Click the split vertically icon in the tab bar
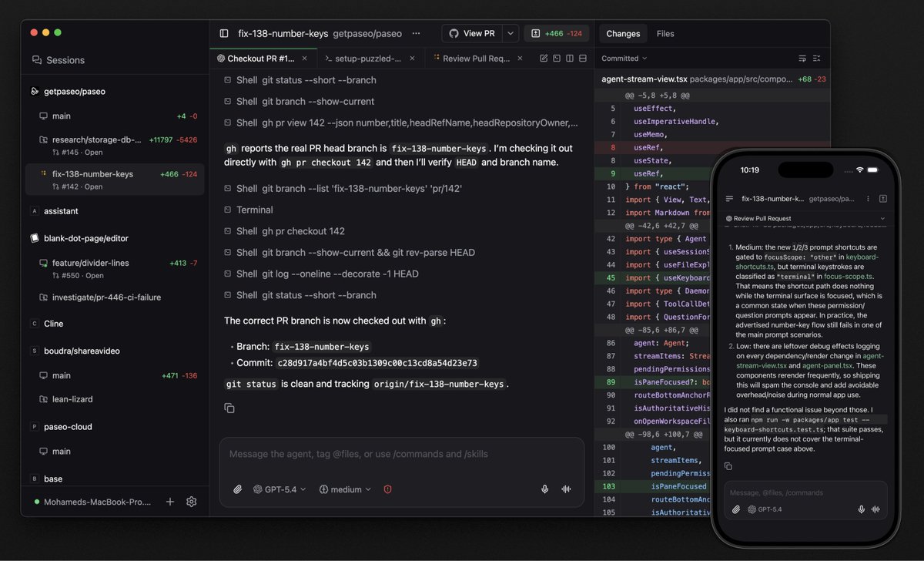The image size is (924, 561). pyautogui.click(x=568, y=58)
